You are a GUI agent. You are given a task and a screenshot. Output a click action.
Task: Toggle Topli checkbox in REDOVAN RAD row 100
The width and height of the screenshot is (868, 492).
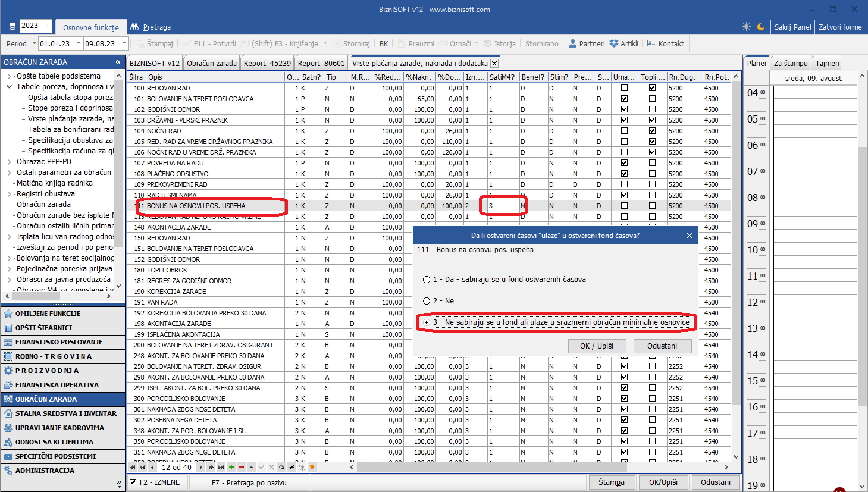652,88
